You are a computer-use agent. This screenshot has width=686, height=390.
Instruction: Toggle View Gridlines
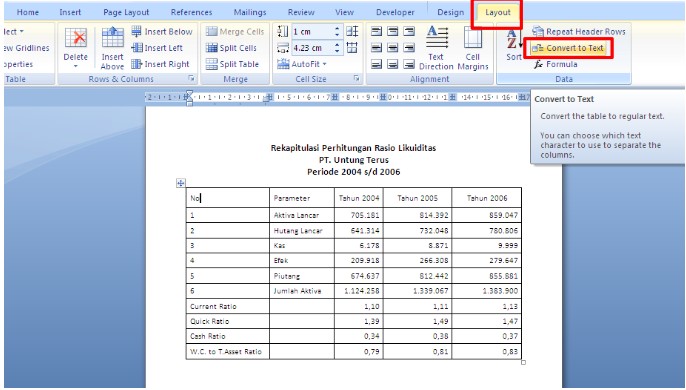pos(26,48)
